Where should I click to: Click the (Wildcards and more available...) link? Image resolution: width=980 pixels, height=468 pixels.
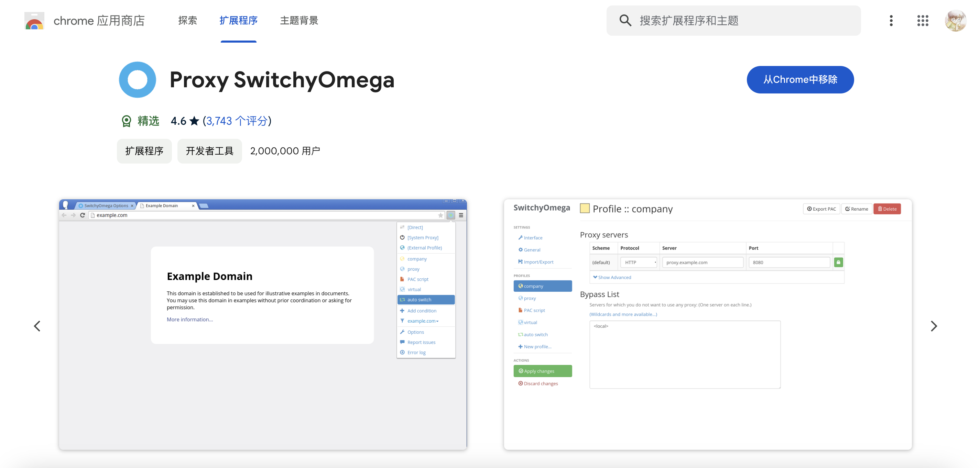pos(623,314)
